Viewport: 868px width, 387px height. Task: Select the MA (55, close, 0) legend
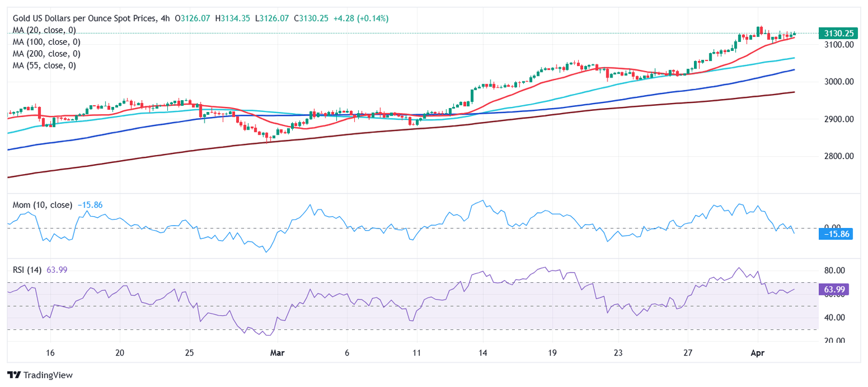point(44,66)
